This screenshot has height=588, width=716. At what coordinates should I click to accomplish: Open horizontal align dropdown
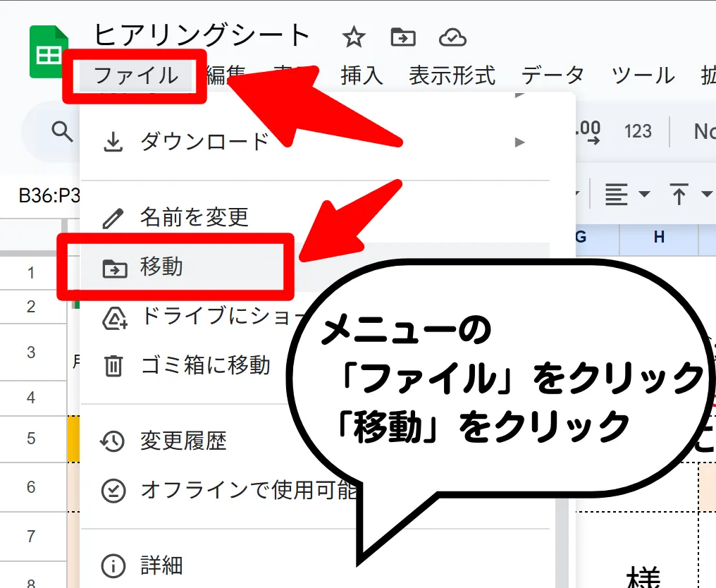click(626, 195)
